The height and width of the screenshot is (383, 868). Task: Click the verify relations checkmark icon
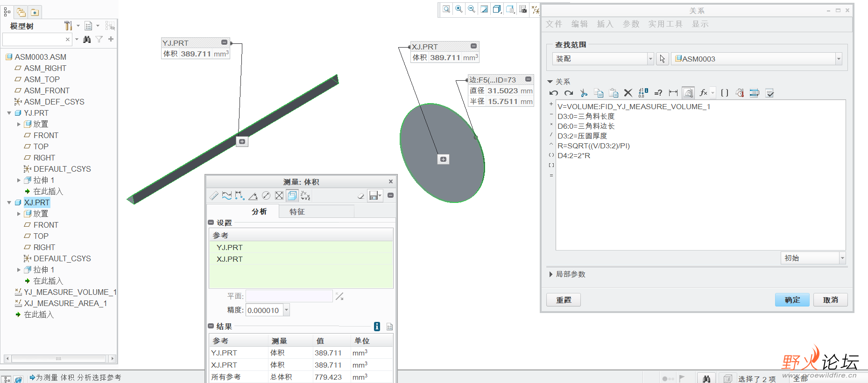(x=770, y=93)
